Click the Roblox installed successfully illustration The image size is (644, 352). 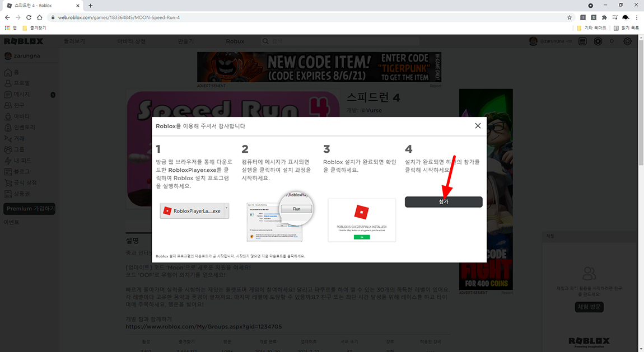pyautogui.click(x=362, y=220)
